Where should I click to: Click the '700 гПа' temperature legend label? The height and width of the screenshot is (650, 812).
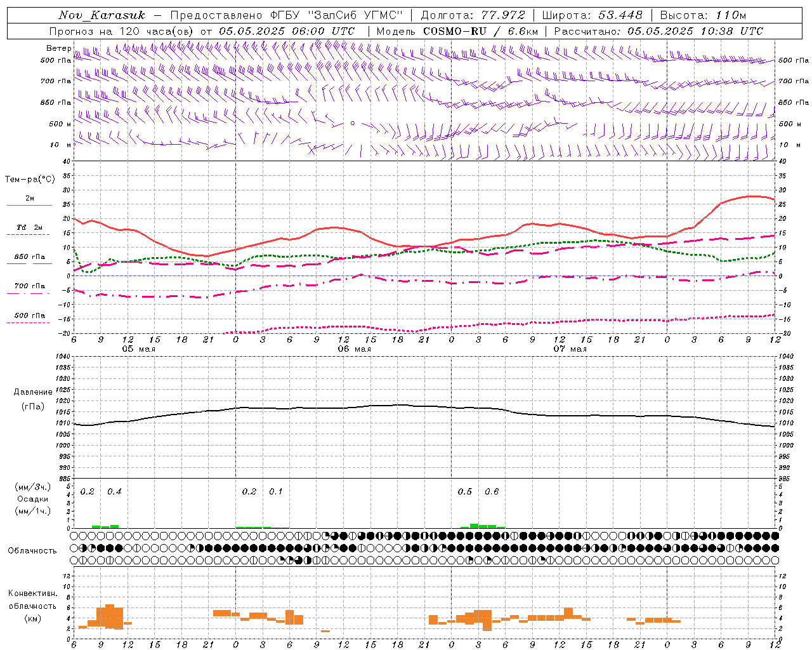pos(29,286)
